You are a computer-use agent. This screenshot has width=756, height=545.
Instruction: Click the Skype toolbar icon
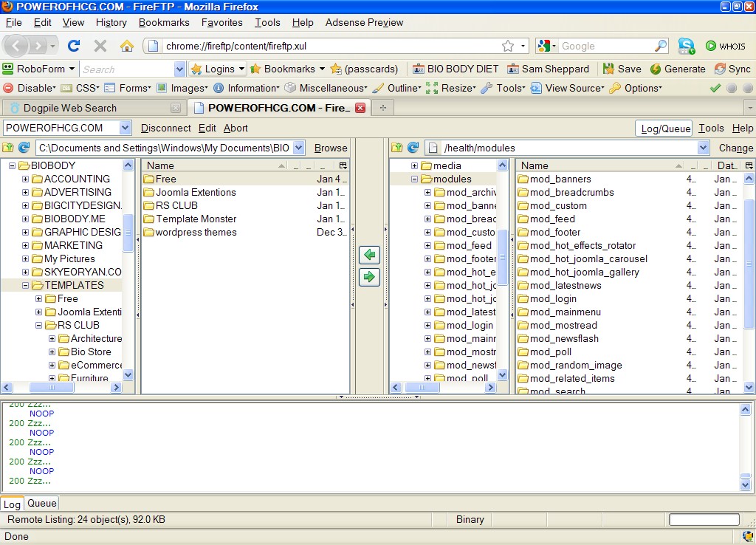[686, 46]
